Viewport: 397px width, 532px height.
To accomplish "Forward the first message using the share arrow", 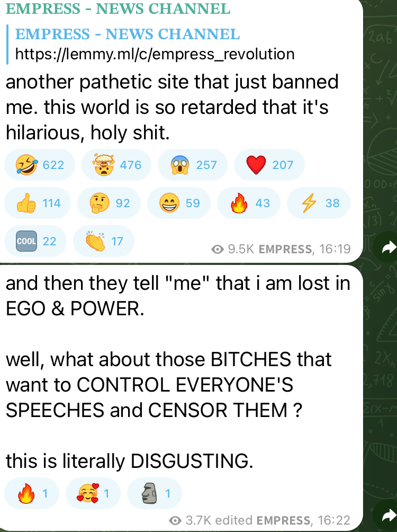I will [386, 247].
